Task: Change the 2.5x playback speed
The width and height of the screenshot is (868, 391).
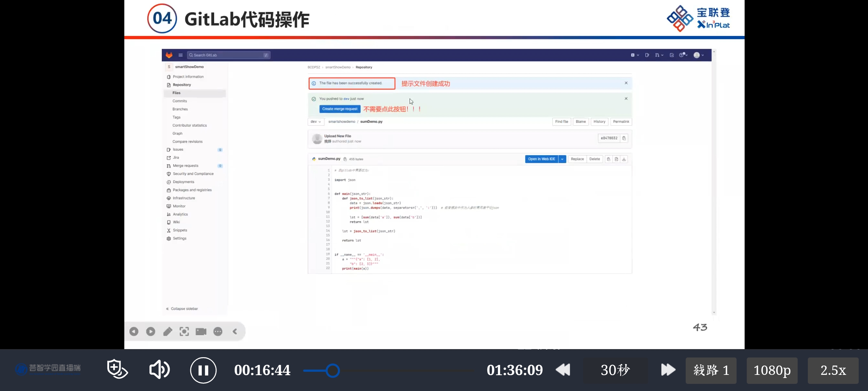Action: pos(833,371)
